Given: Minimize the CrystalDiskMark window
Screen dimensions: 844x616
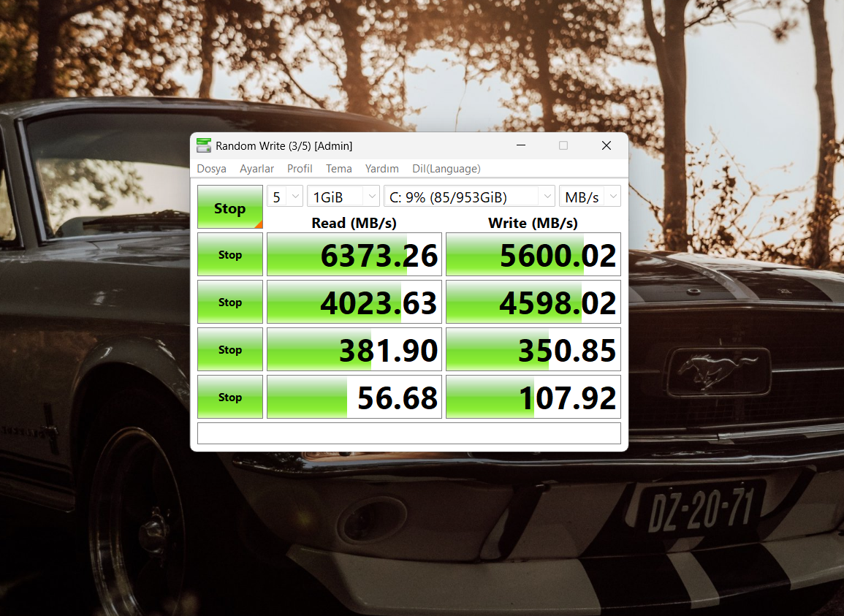Looking at the screenshot, I should pyautogui.click(x=520, y=145).
